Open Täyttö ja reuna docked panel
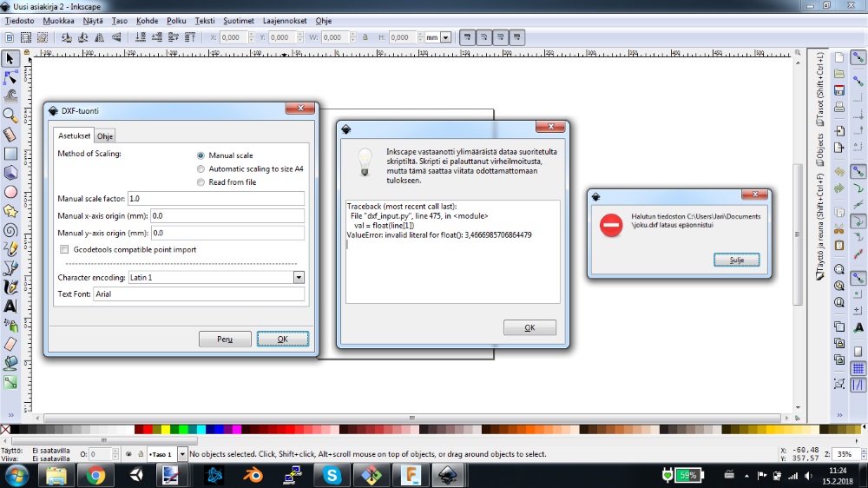The width and height of the screenshot is (868, 488). [x=820, y=228]
